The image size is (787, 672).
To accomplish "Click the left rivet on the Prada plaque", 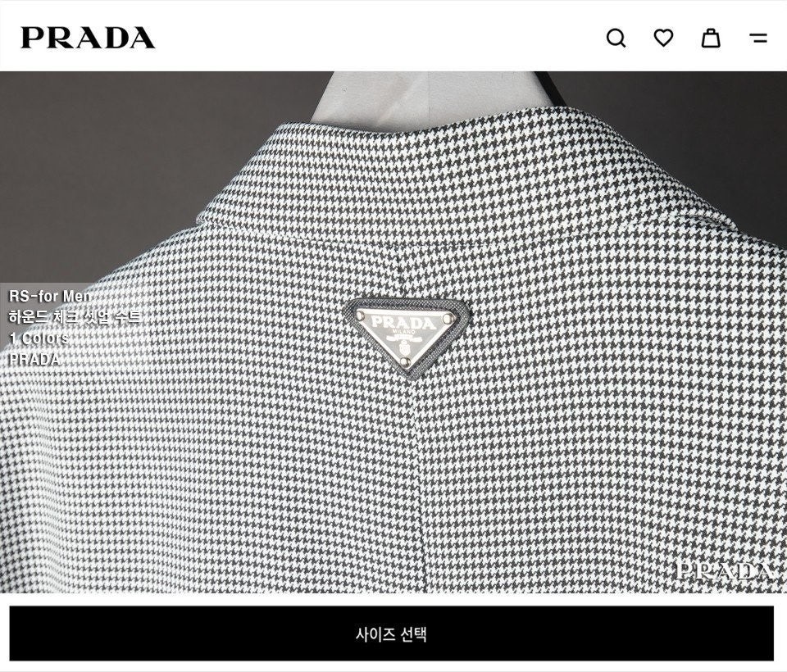I will [361, 315].
